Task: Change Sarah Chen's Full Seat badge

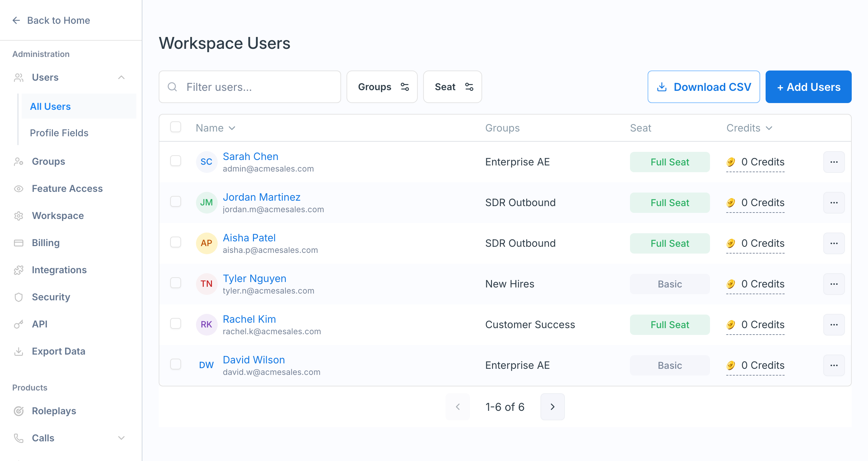Action: (x=670, y=162)
